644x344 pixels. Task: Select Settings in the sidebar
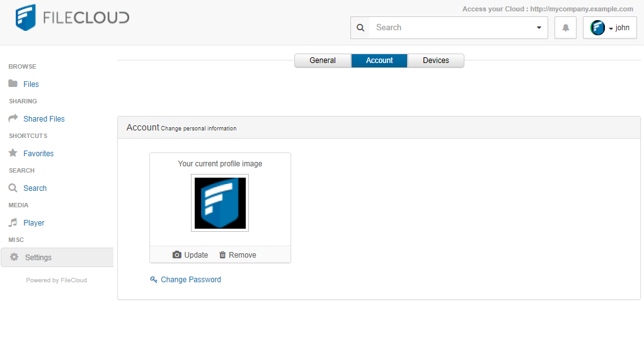pyautogui.click(x=57, y=258)
